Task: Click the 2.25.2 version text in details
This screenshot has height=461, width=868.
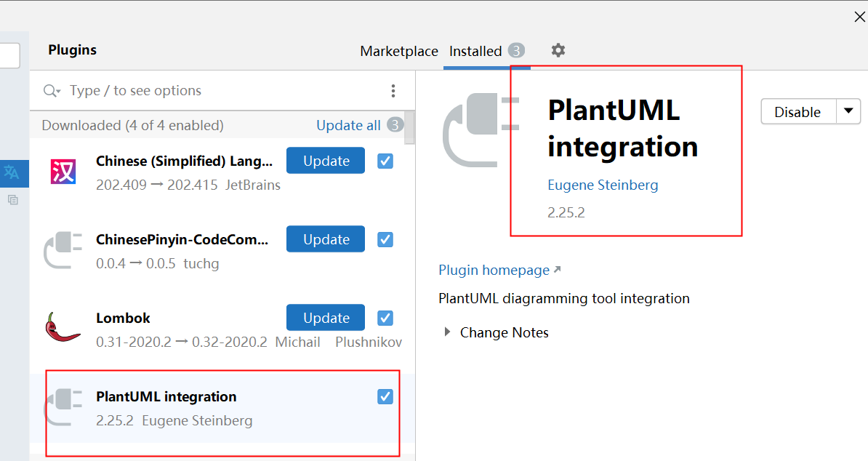Action: pyautogui.click(x=566, y=212)
